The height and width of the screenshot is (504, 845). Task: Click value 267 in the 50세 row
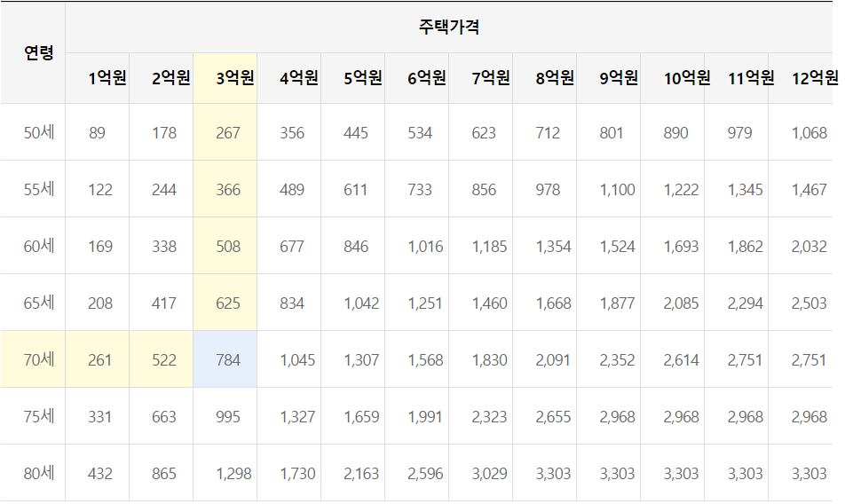tap(228, 132)
